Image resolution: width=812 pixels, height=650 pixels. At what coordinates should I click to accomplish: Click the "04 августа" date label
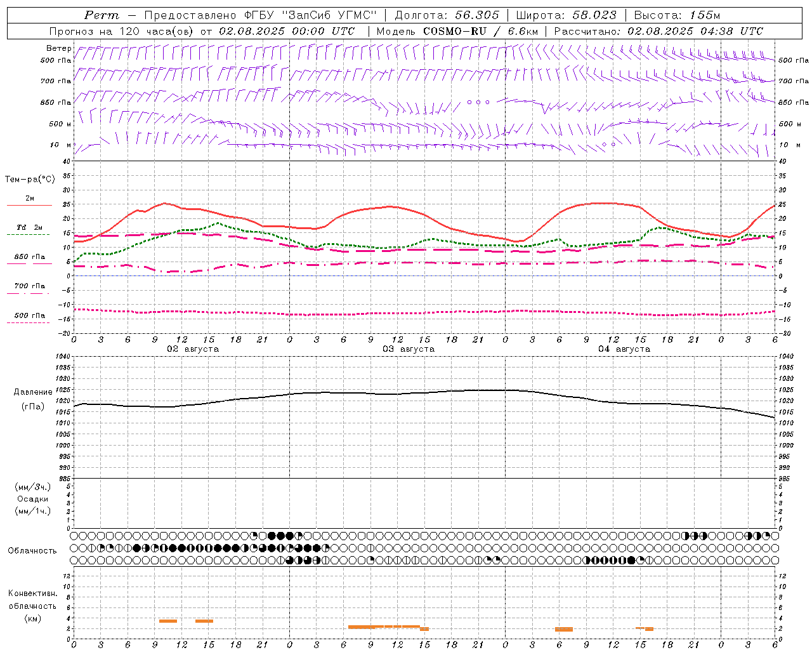624,349
